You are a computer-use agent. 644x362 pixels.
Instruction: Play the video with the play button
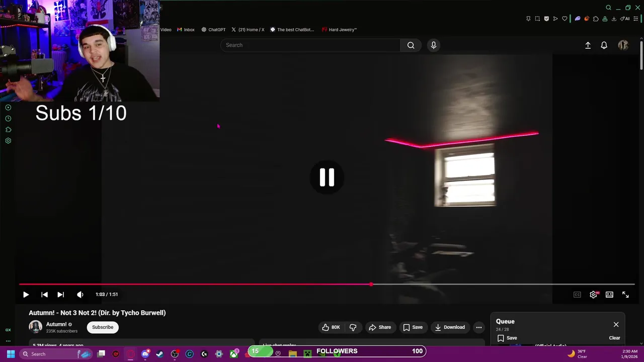(x=26, y=295)
